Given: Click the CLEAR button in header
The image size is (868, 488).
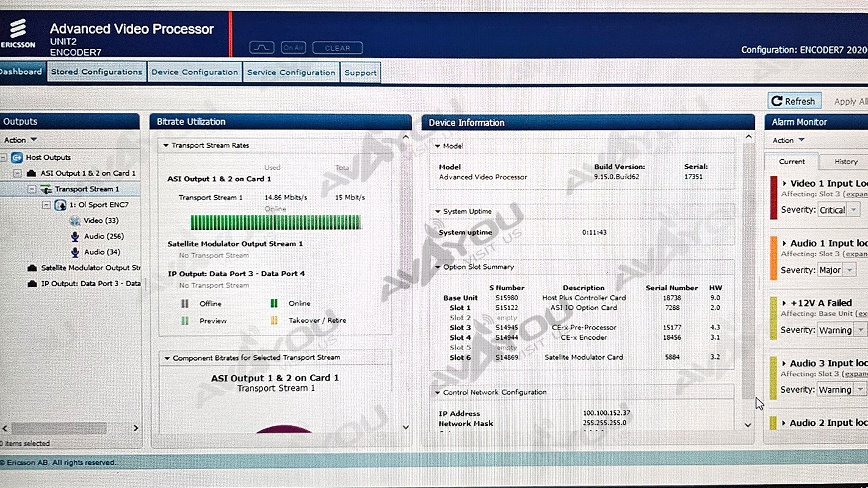Looking at the screenshot, I should click(x=338, y=48).
